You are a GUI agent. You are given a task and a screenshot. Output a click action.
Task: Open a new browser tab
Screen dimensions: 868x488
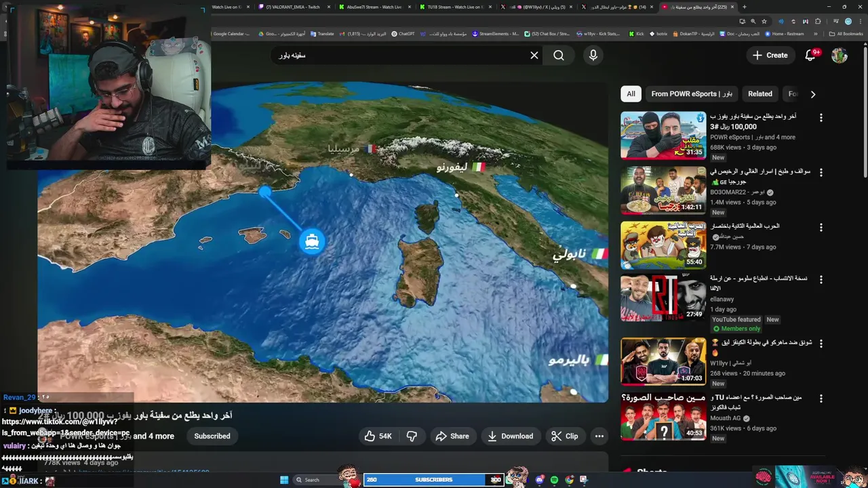coord(745,7)
